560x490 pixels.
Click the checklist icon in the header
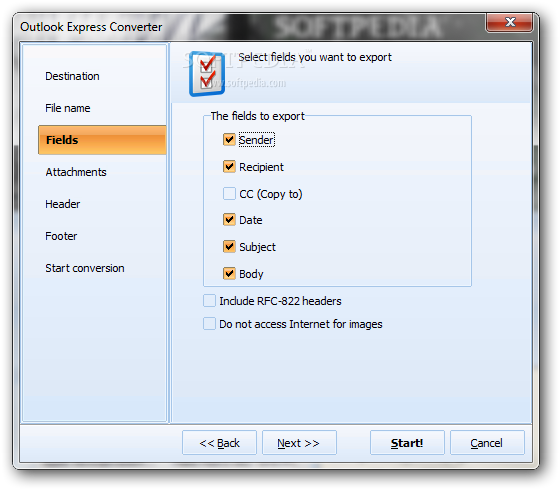(x=207, y=74)
